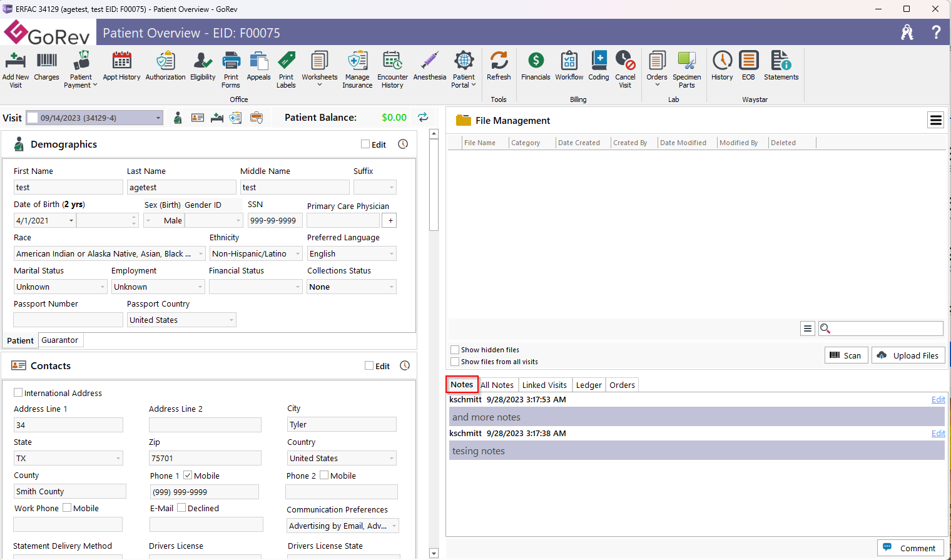This screenshot has height=560, width=951.
Task: Open the Passport Country dropdown
Action: point(231,320)
